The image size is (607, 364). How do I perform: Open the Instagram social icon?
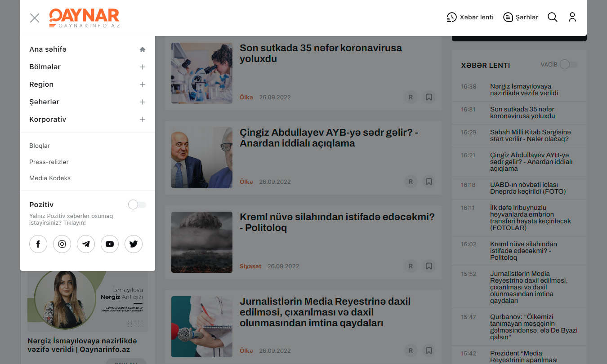point(62,244)
